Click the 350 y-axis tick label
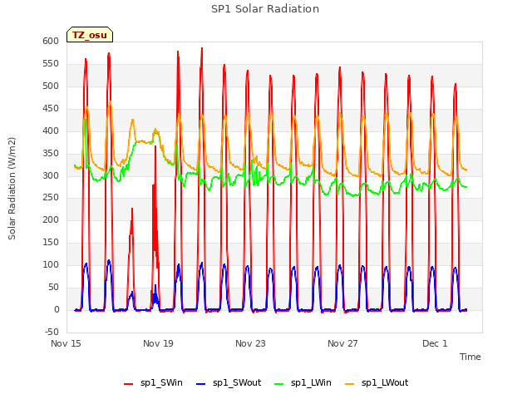The image size is (532, 399). (x=51, y=153)
